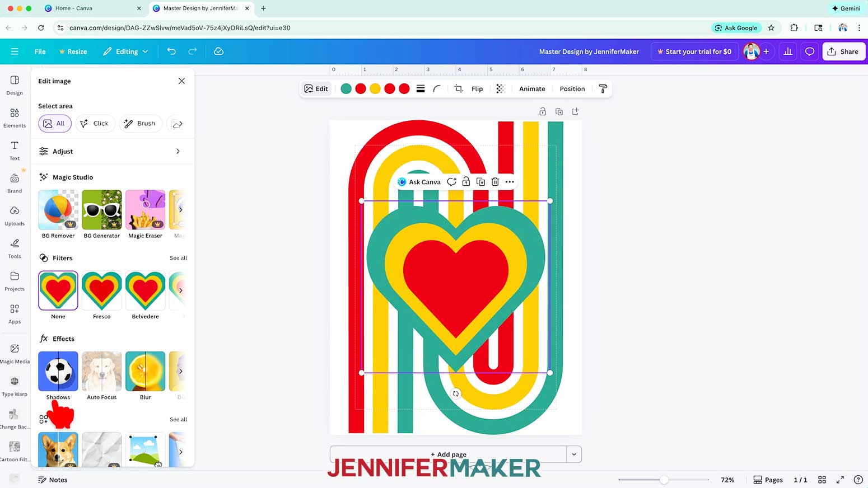This screenshot has width=868, height=488.
Task: Open the Editing mode dropdown
Action: click(126, 51)
